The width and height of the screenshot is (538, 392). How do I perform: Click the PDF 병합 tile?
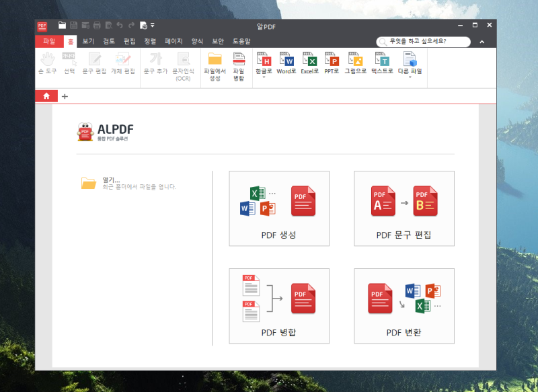(x=279, y=306)
